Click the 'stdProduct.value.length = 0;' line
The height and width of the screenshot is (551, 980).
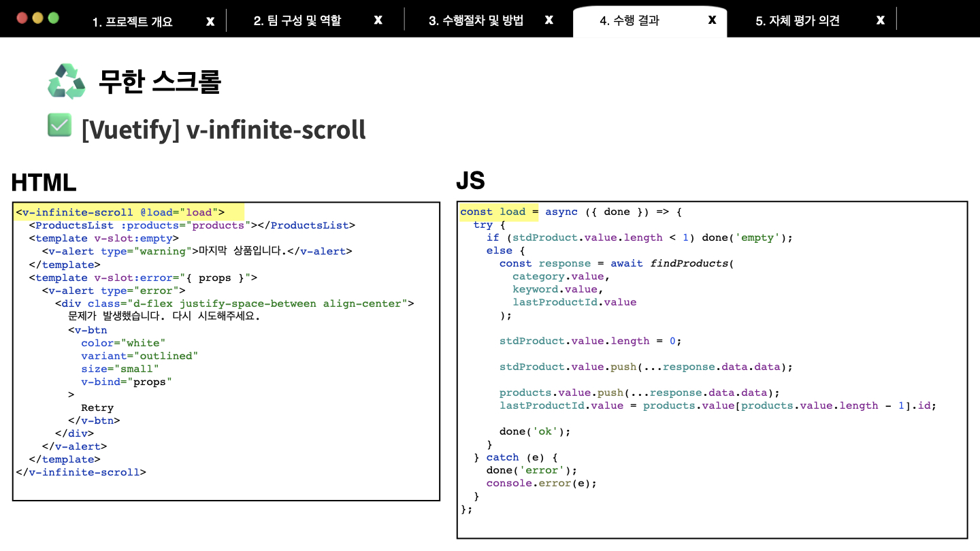click(591, 341)
